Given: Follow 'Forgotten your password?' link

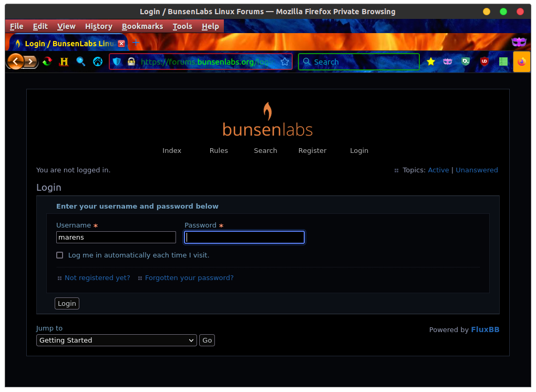Looking at the screenshot, I should pyautogui.click(x=189, y=278).
